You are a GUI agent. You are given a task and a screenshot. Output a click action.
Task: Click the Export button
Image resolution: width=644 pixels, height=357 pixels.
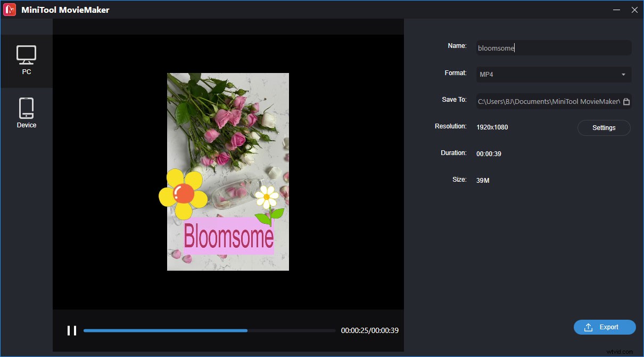[605, 327]
